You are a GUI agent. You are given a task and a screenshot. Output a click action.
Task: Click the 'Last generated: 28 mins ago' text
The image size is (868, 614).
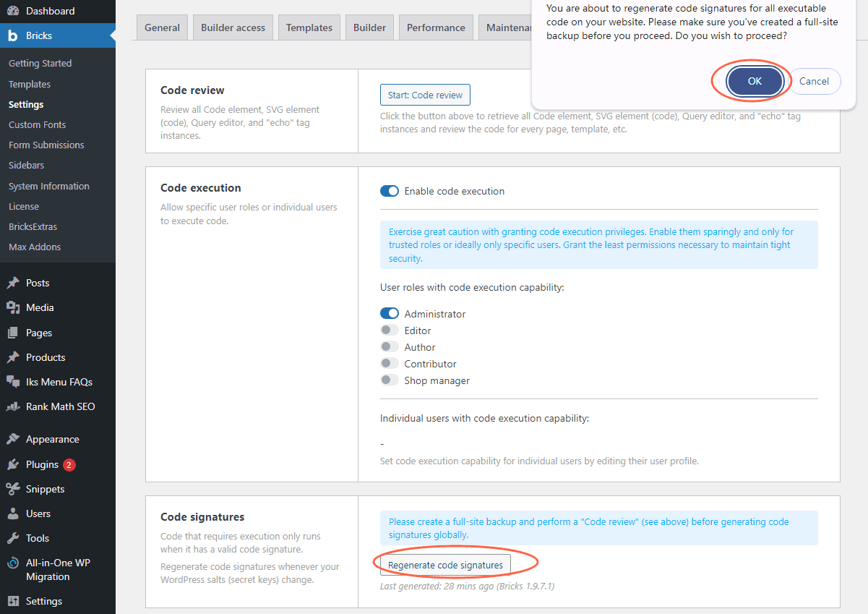click(x=467, y=586)
